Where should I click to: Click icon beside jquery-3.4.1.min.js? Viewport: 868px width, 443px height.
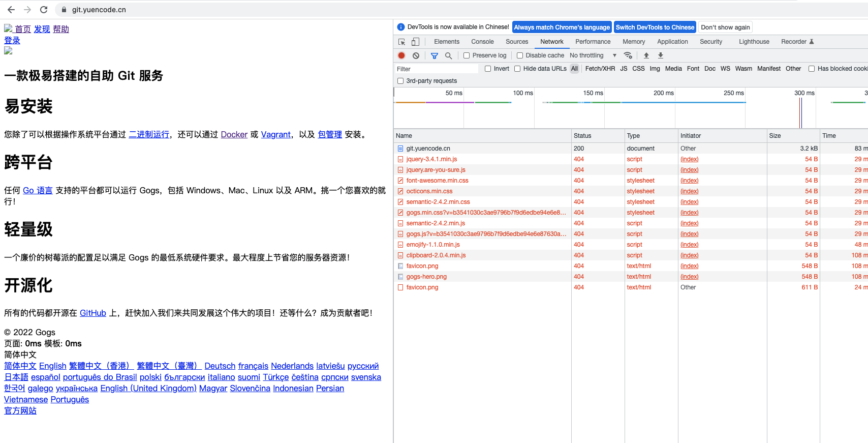click(x=400, y=159)
